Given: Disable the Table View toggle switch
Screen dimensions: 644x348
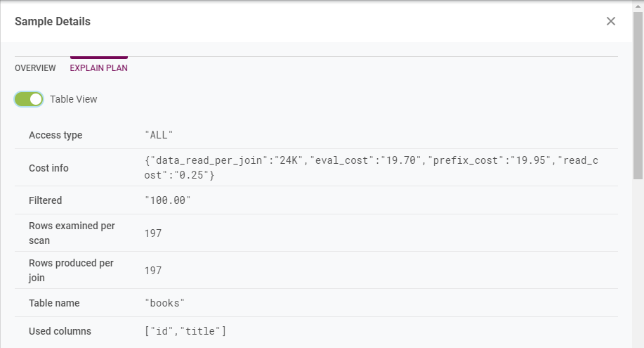Looking at the screenshot, I should click(29, 99).
